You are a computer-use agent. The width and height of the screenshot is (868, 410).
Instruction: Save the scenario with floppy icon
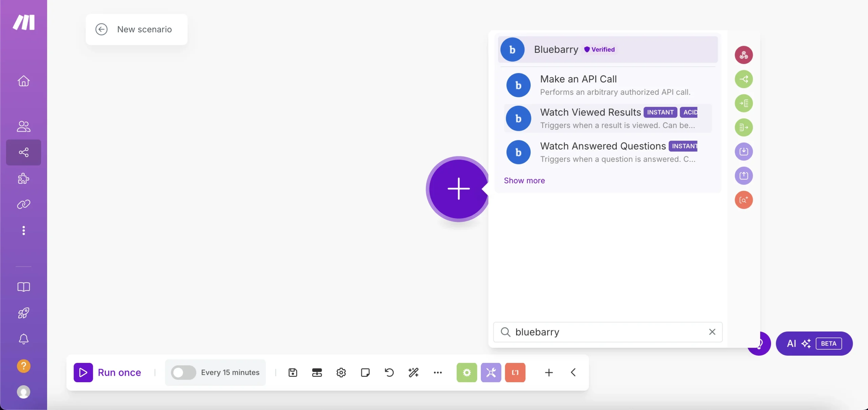[293, 373]
